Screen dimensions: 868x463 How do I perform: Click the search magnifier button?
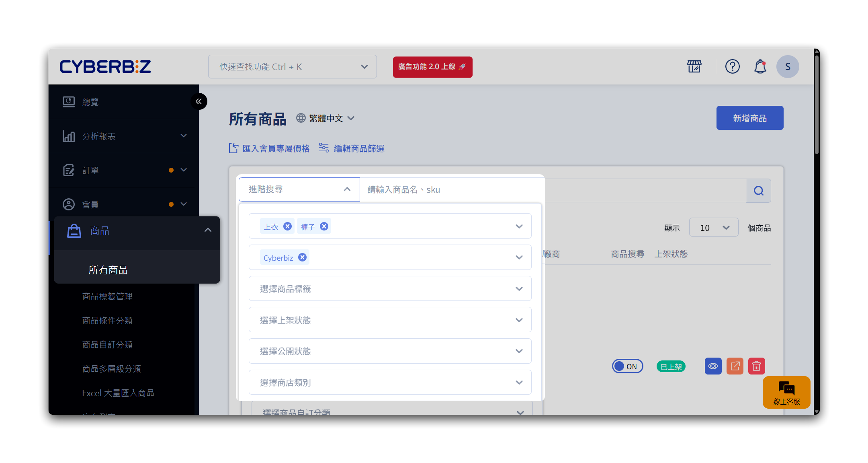click(x=758, y=191)
